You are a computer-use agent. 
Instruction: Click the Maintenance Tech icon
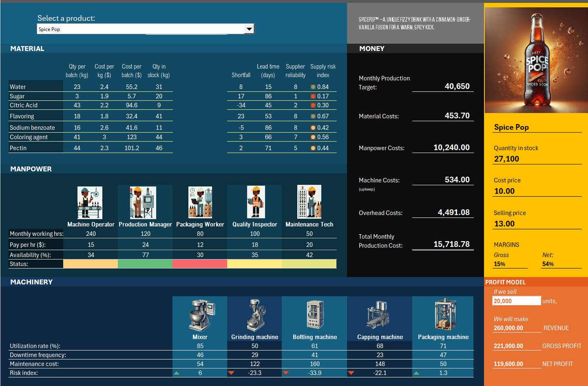point(309,202)
